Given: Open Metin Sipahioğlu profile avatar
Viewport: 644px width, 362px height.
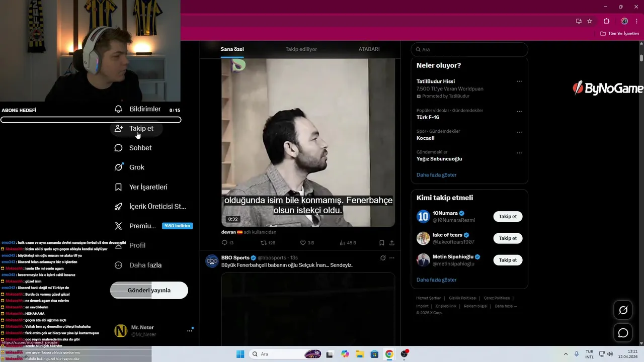Looking at the screenshot, I should pos(423,260).
